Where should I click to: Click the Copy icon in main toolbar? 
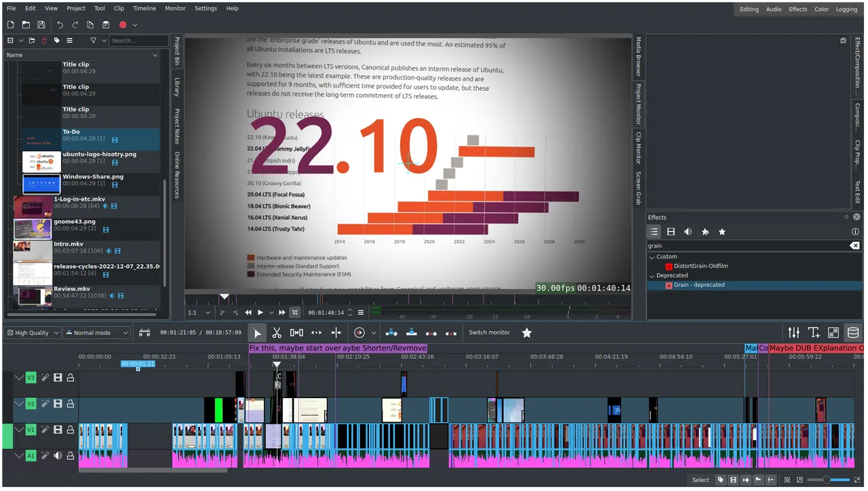pyautogui.click(x=90, y=25)
